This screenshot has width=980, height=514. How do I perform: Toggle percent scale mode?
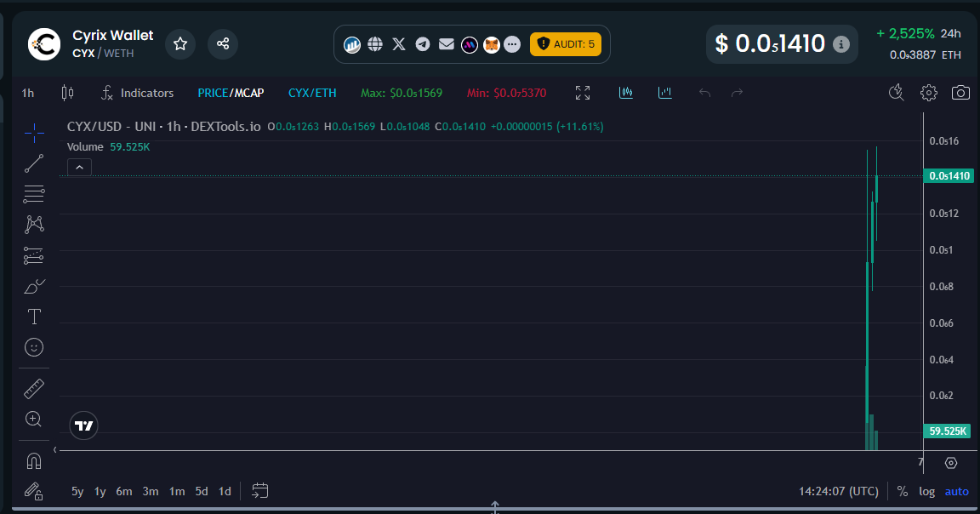pyautogui.click(x=903, y=492)
